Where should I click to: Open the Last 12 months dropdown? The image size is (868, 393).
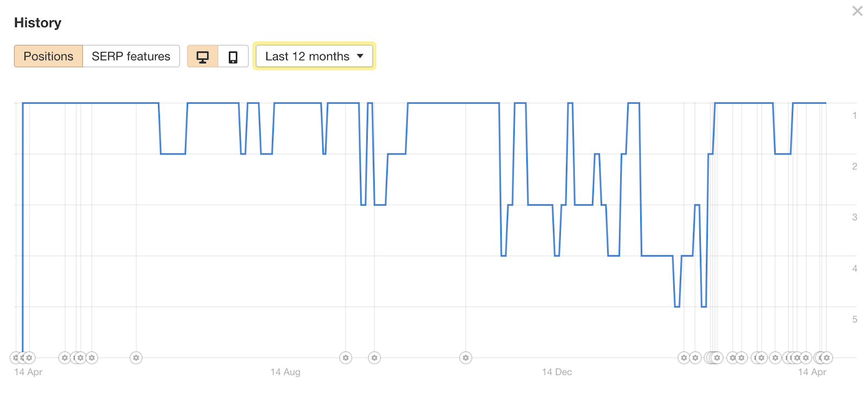pyautogui.click(x=314, y=56)
